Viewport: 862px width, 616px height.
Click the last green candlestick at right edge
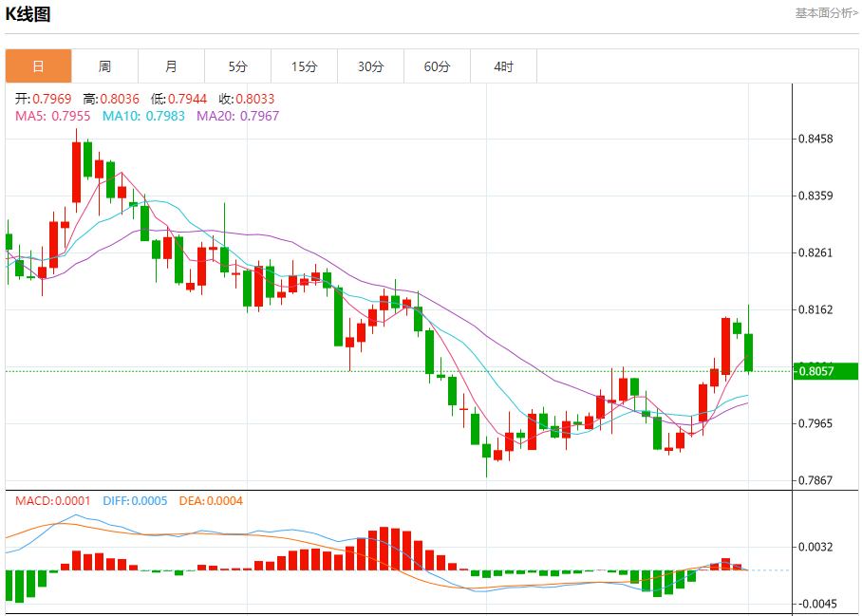pos(748,352)
